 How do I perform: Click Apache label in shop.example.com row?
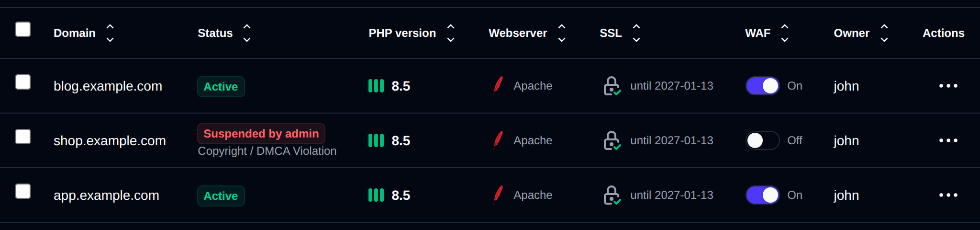point(533,141)
